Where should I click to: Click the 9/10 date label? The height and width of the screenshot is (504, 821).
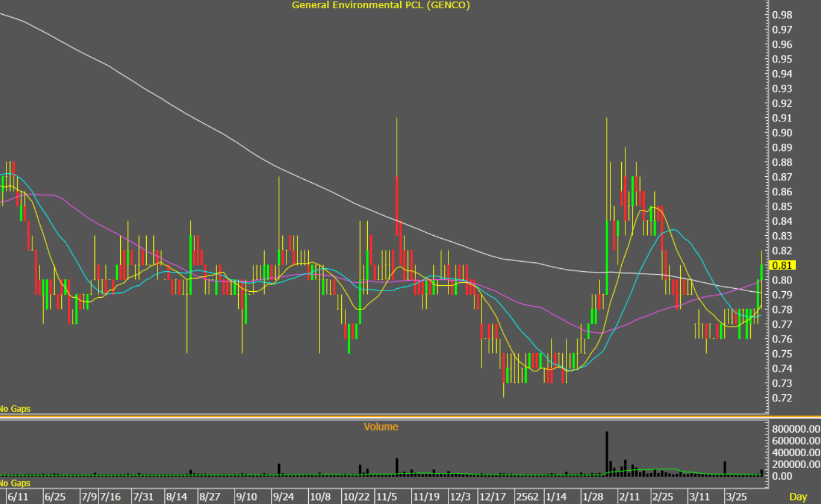(x=246, y=496)
